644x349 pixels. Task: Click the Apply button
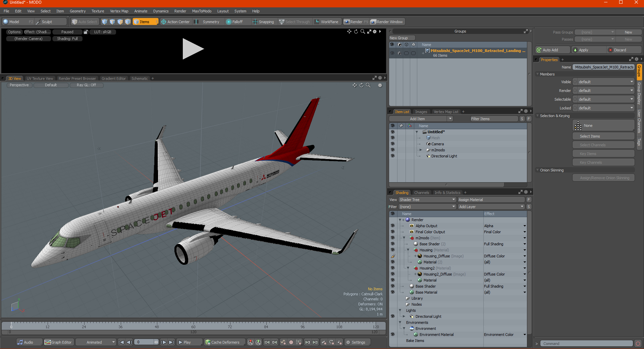[588, 50]
